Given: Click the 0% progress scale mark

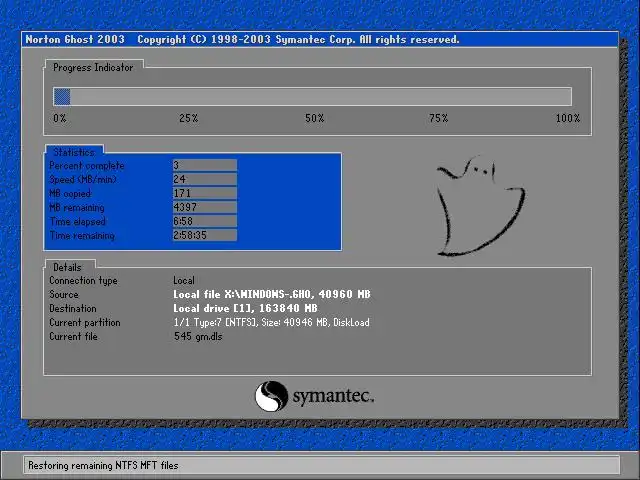Looking at the screenshot, I should click(x=60, y=118).
